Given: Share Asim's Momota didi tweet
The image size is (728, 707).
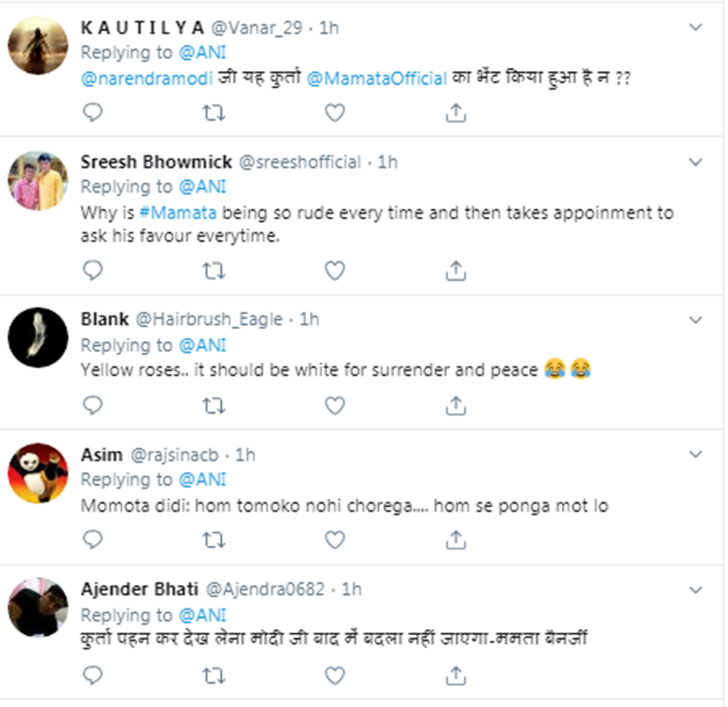Looking at the screenshot, I should [x=456, y=539].
